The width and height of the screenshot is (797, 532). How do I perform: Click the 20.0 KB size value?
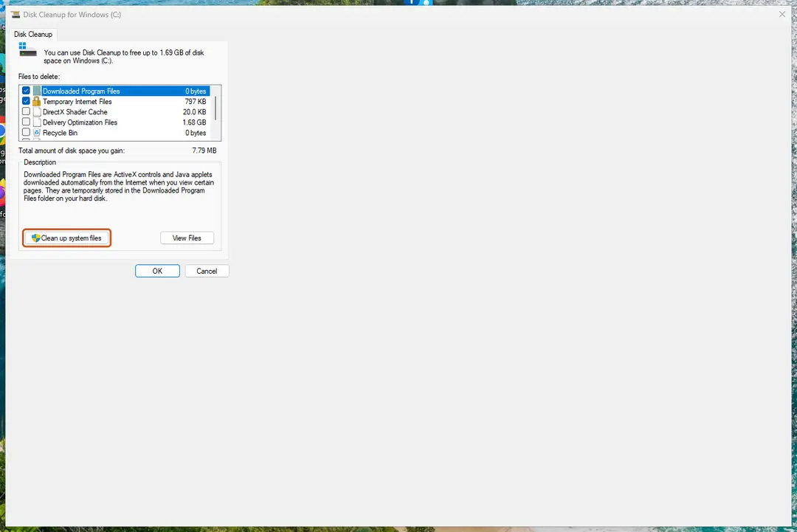pyautogui.click(x=195, y=111)
